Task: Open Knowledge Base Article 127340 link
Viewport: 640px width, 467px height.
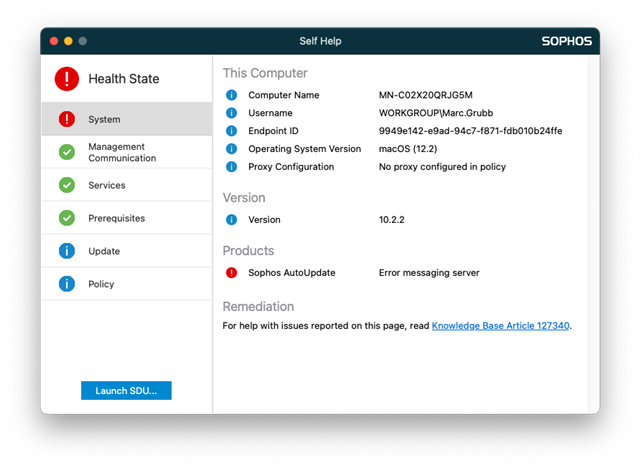Action: point(500,325)
